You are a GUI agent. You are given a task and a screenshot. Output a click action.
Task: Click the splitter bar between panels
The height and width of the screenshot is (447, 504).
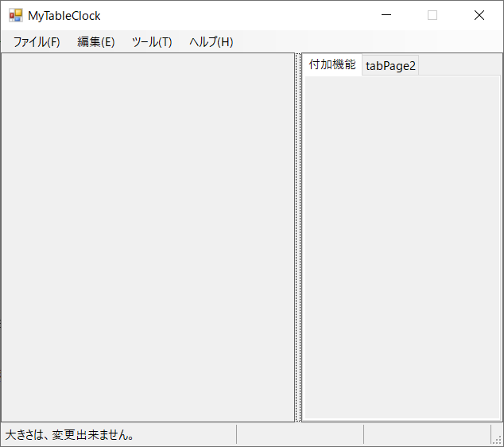(298, 237)
